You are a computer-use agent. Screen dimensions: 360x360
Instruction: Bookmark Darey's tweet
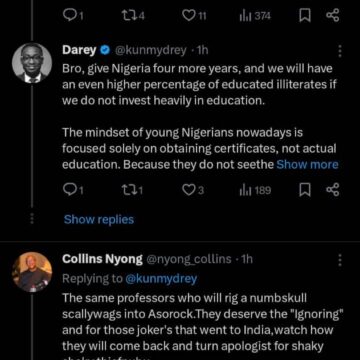click(305, 190)
